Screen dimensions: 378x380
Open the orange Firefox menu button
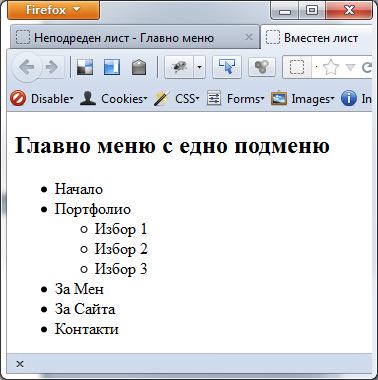pos(53,10)
